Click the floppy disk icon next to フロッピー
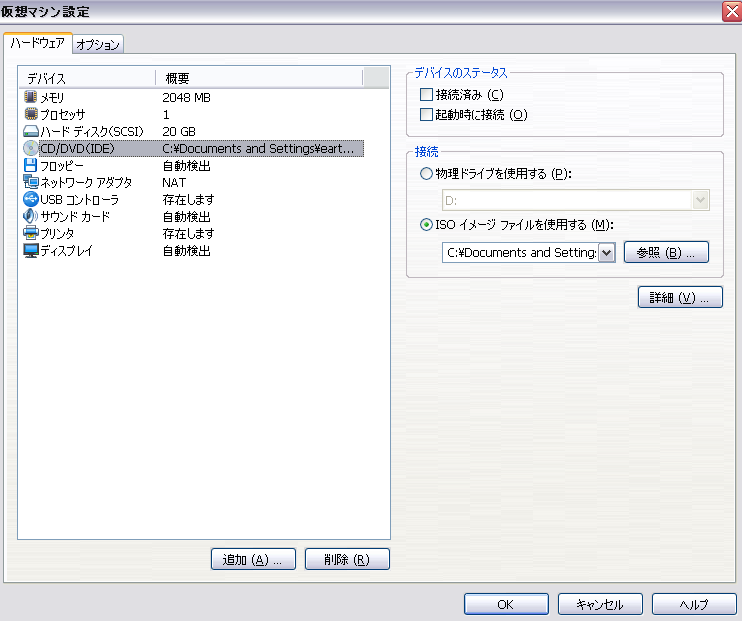Screen dimensions: 742x621 pyautogui.click(x=30, y=165)
